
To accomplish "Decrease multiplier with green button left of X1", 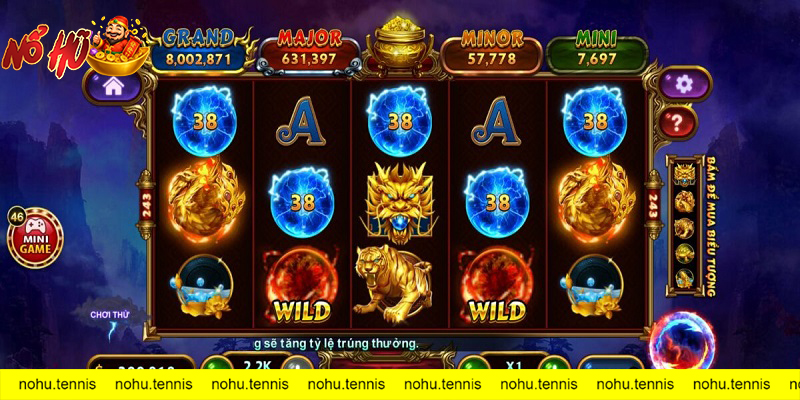I will pyautogui.click(x=473, y=363).
